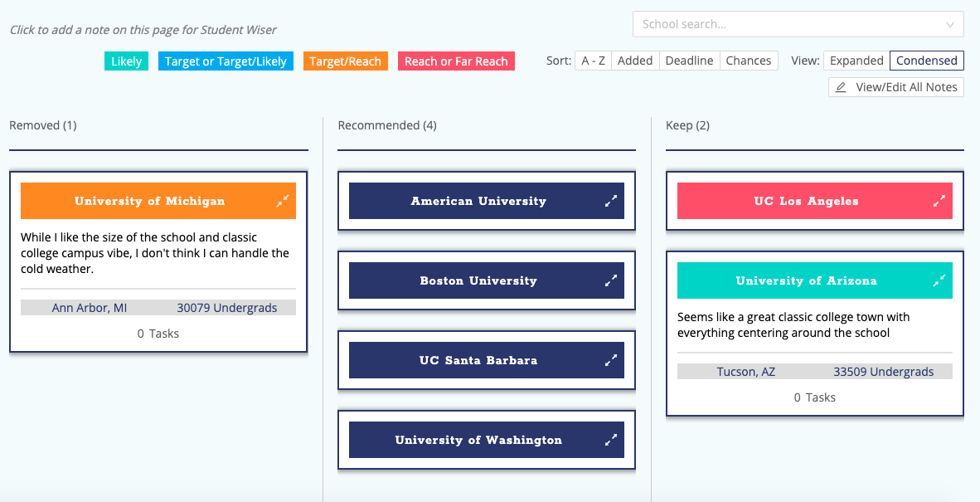
Task: Sort schools A - Z
Action: (x=593, y=61)
